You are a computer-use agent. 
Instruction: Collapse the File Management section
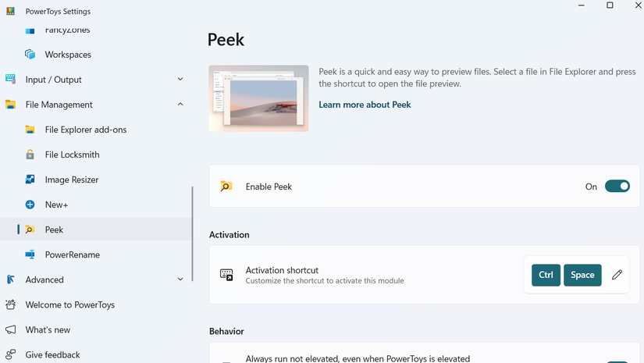coord(180,105)
